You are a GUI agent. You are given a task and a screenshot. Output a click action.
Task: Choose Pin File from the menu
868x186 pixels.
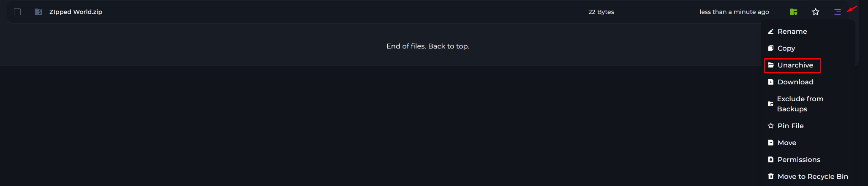790,126
